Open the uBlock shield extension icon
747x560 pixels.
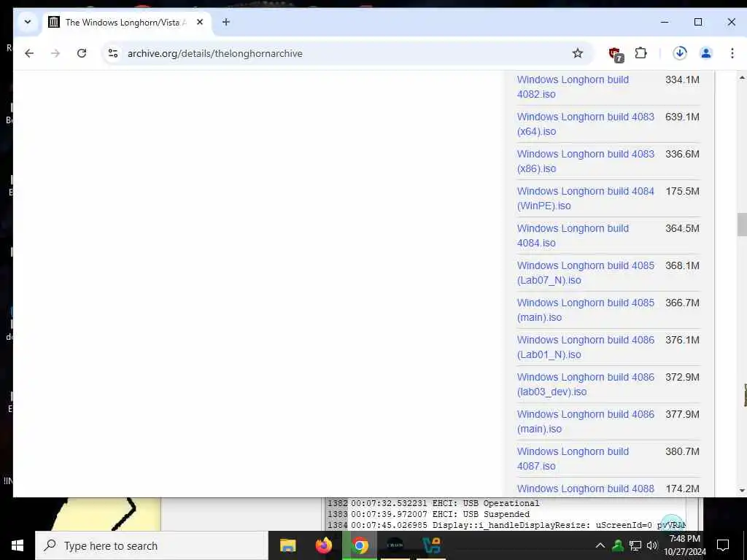[616, 54]
